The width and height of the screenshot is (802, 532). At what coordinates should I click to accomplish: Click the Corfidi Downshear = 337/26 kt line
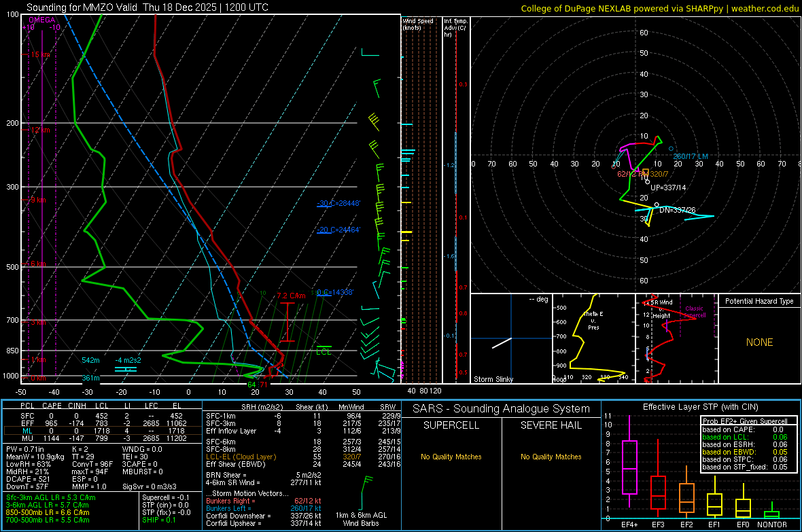click(264, 516)
